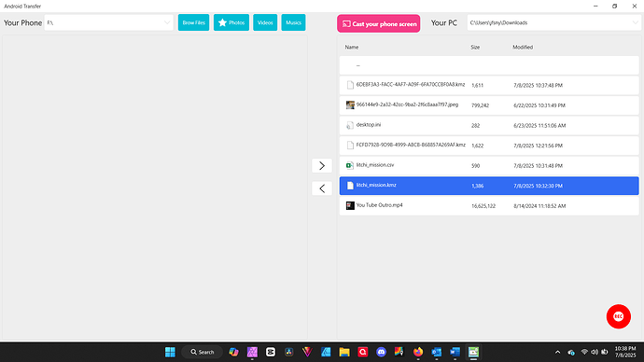This screenshot has width=644, height=362.
Task: Click the star icon on Photos button
Action: [222, 22]
